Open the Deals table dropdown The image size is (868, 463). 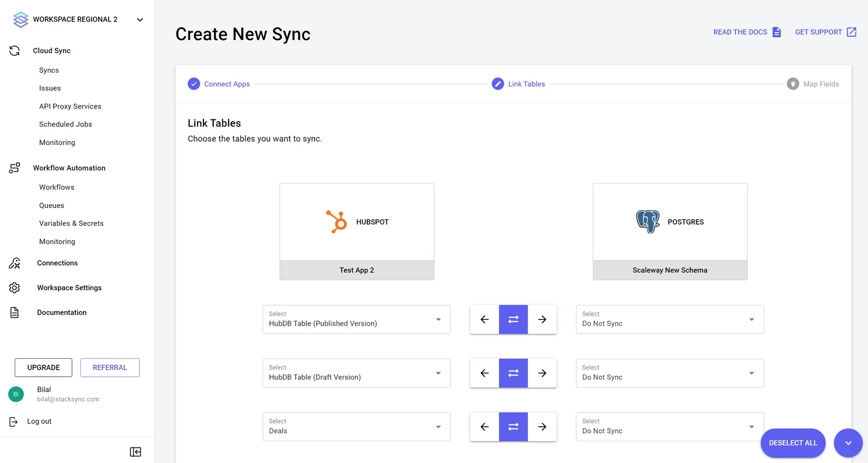tap(356, 427)
